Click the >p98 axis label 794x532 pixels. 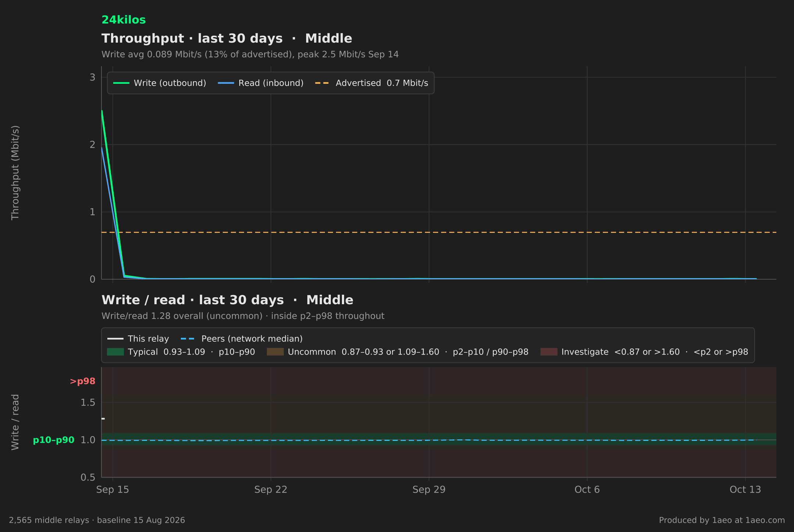click(83, 381)
